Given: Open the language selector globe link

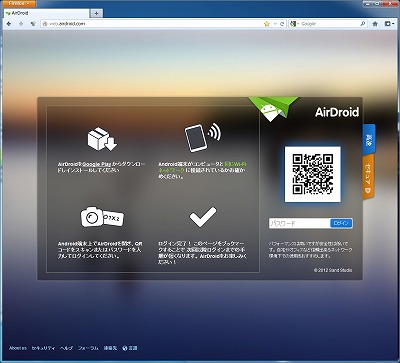Looking at the screenshot, I should point(130,348).
